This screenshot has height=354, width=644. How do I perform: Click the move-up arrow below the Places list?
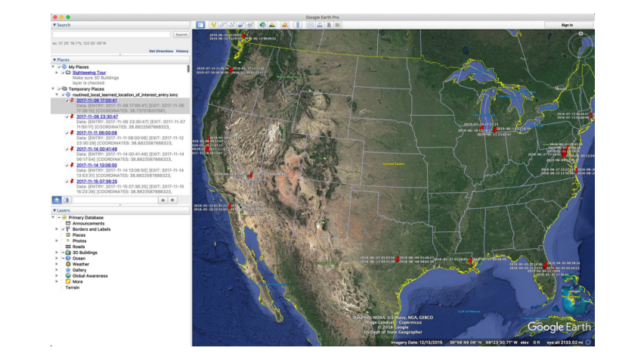(x=163, y=200)
